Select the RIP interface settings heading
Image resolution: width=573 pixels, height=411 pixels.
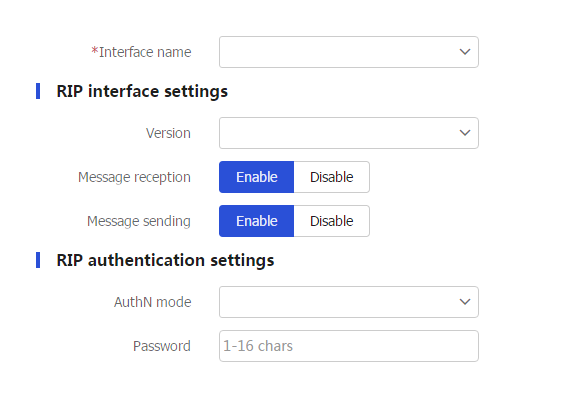click(x=142, y=91)
